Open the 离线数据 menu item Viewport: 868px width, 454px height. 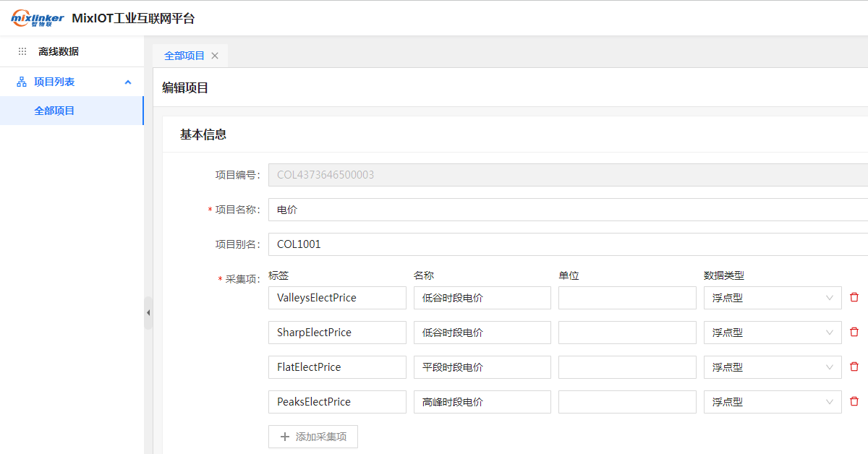coord(59,52)
